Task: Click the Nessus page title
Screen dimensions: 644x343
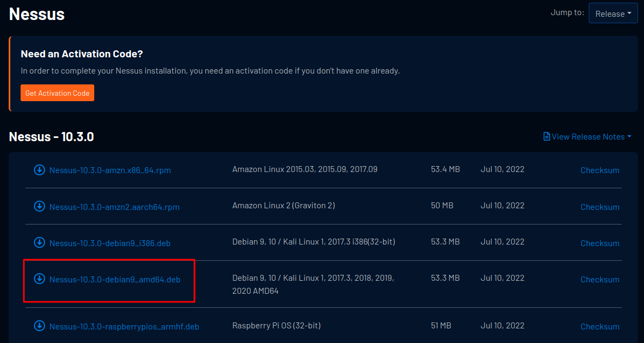Action: click(36, 14)
